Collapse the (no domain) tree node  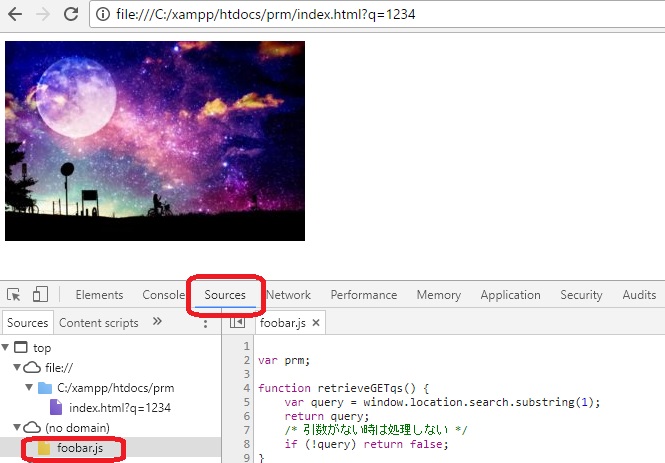(x=17, y=427)
